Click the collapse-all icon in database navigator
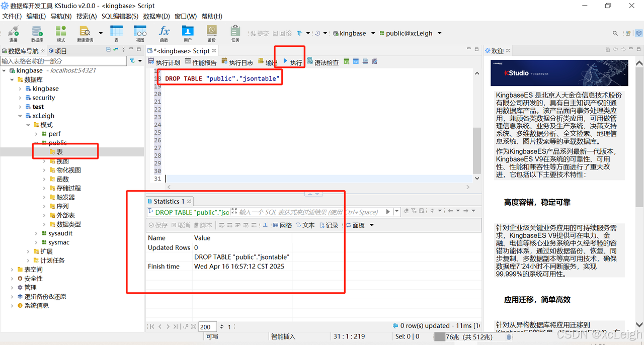 108,49
